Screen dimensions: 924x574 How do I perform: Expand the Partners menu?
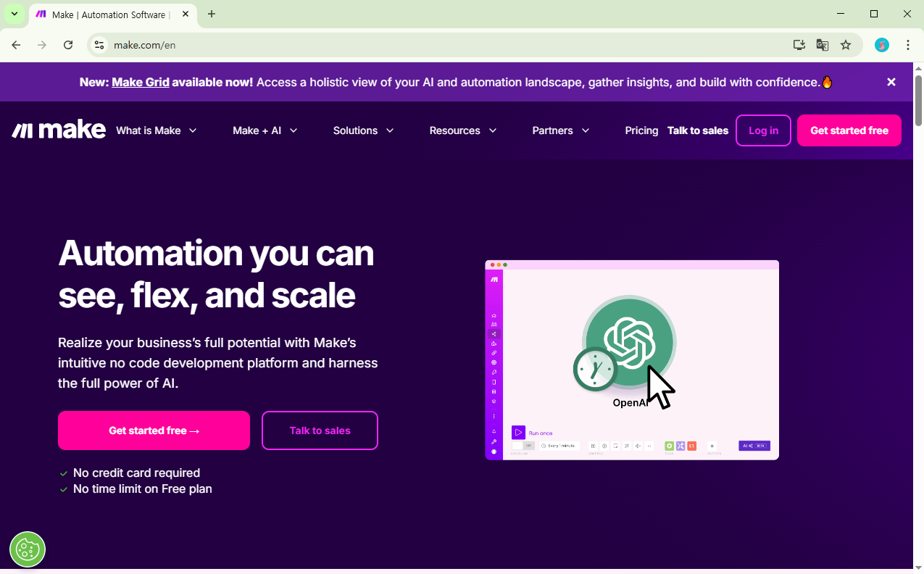[x=561, y=130]
